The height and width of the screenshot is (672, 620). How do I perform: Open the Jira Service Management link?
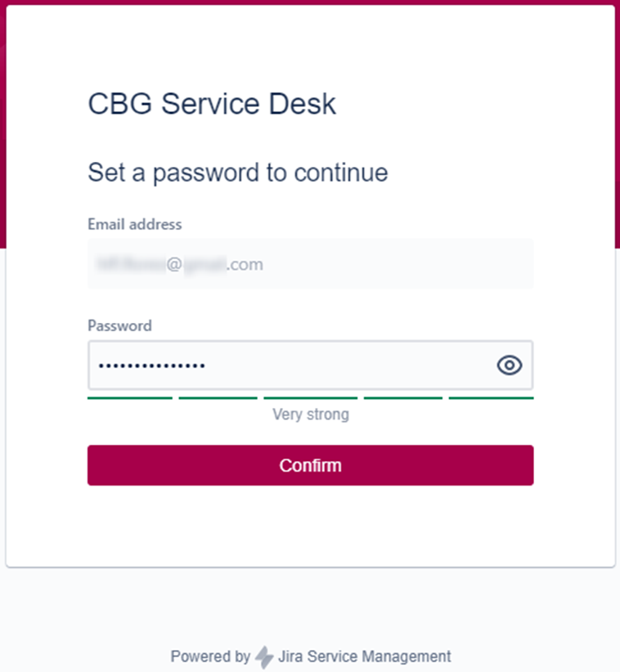[x=365, y=656]
